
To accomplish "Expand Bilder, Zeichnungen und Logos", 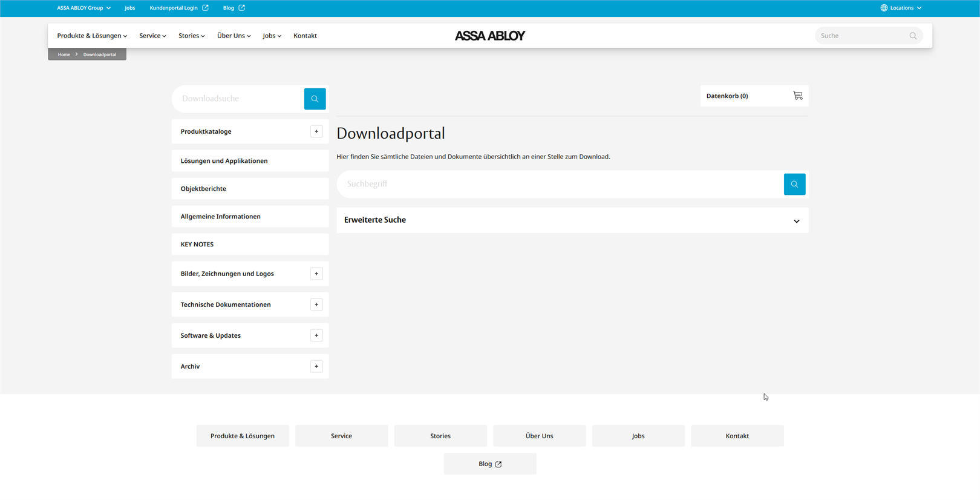I will point(316,274).
